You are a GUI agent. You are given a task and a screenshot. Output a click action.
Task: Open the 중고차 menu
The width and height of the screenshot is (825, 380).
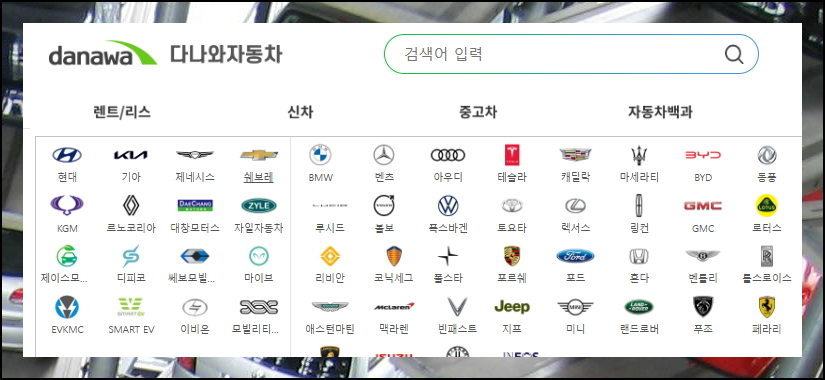(478, 112)
